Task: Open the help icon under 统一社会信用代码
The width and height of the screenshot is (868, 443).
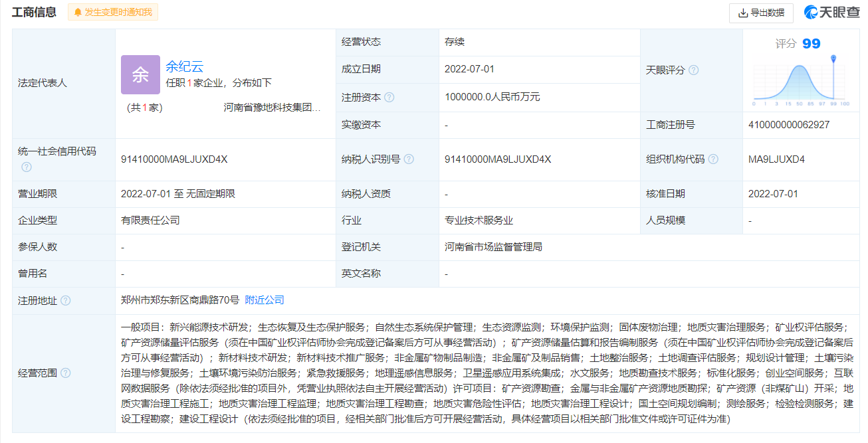Action: point(26,167)
